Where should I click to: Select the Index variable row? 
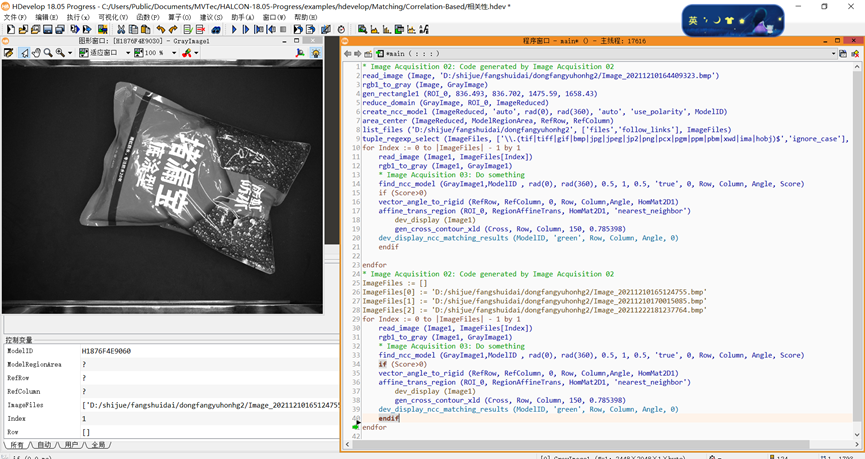pyautogui.click(x=171, y=418)
